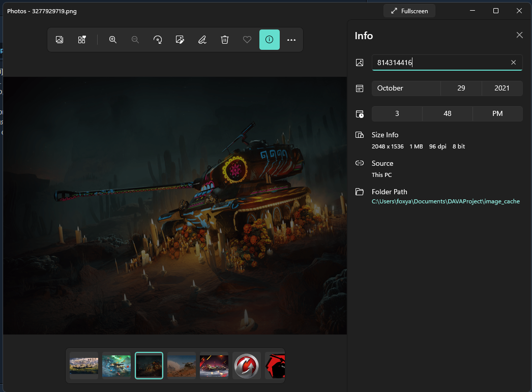Viewport: 532px width, 392px height.
Task: Rotate the image
Action: click(x=158, y=40)
